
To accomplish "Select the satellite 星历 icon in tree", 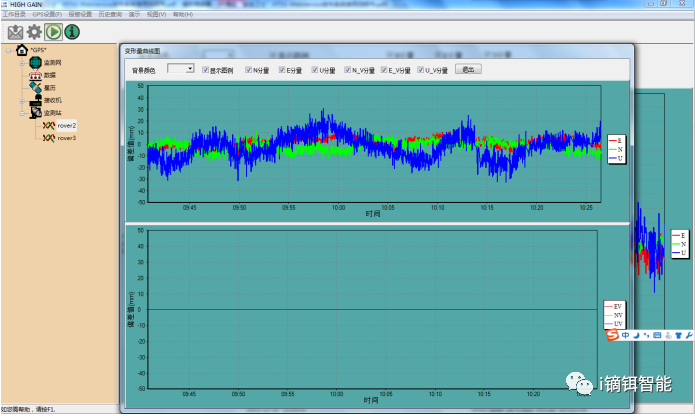I will (37, 88).
